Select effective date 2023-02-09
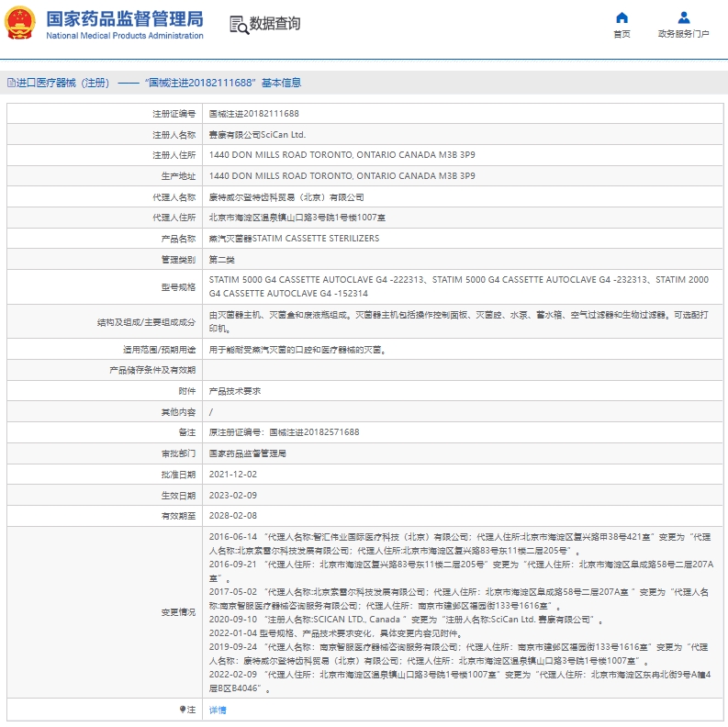728x727 pixels. pos(232,496)
